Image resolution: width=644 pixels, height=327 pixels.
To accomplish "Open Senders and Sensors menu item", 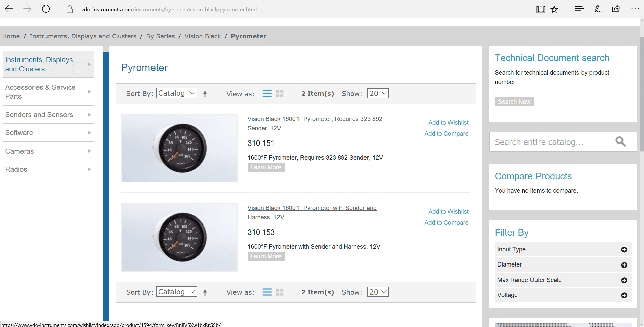I will pos(48,115).
